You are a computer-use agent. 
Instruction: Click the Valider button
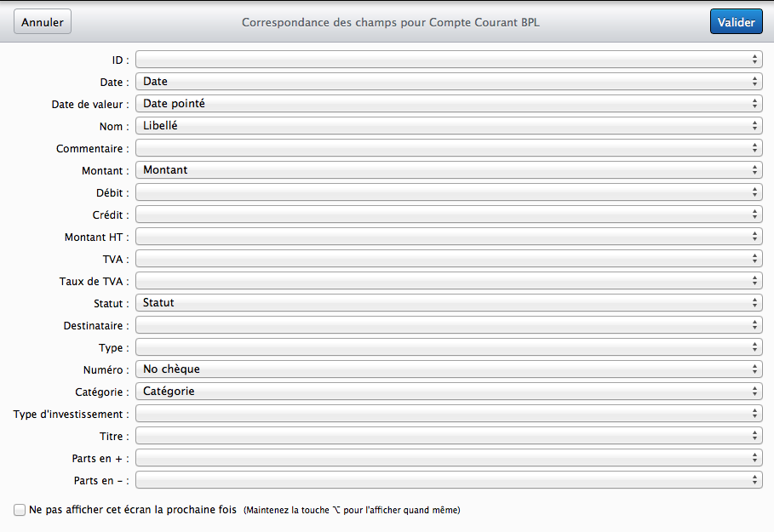coord(736,22)
